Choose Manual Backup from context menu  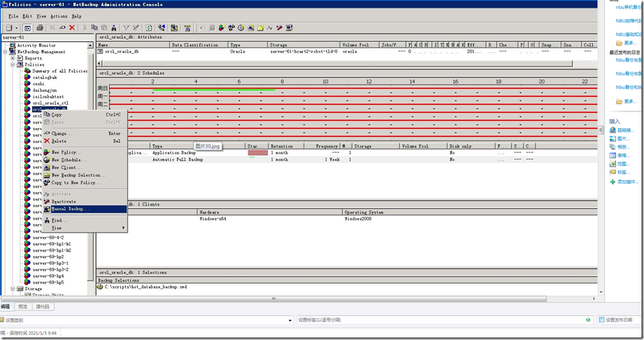point(70,209)
